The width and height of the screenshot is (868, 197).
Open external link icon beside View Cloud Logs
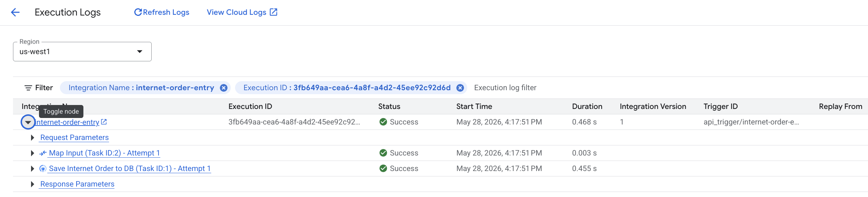coord(274,12)
